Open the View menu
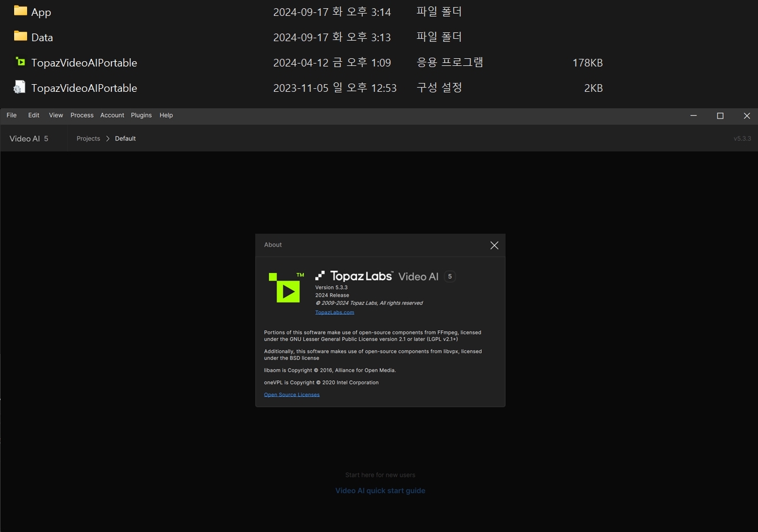Screen dimensions: 758x532 coord(56,115)
